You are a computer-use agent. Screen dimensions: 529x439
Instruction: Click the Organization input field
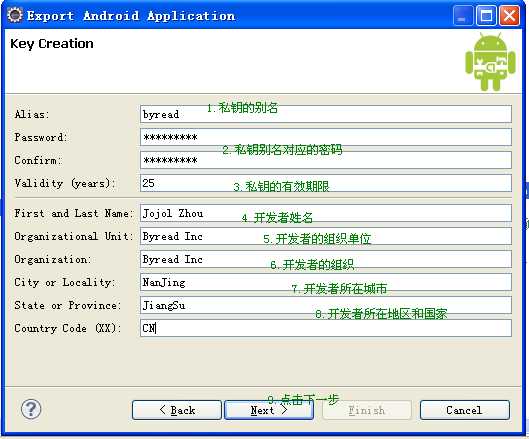point(326,259)
